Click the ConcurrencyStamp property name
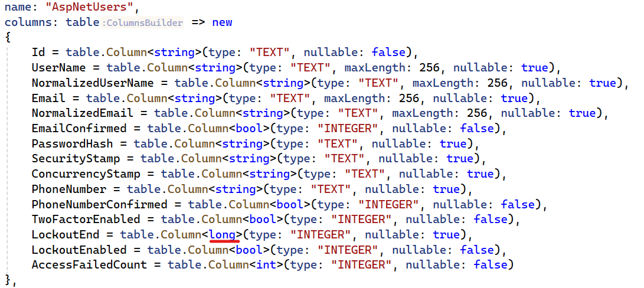644x288 pixels. coord(86,174)
